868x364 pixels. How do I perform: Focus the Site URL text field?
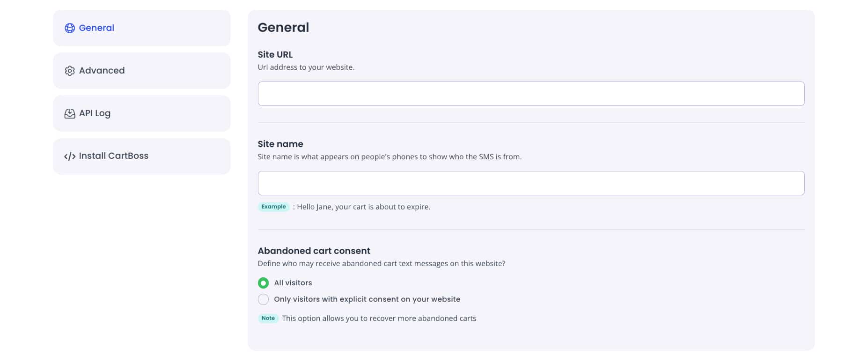[531, 94]
